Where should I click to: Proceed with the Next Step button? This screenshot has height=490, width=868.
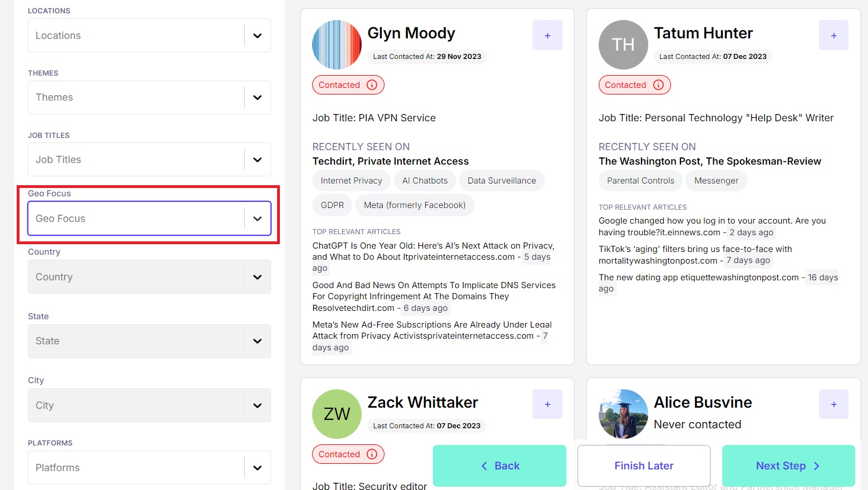click(x=788, y=466)
